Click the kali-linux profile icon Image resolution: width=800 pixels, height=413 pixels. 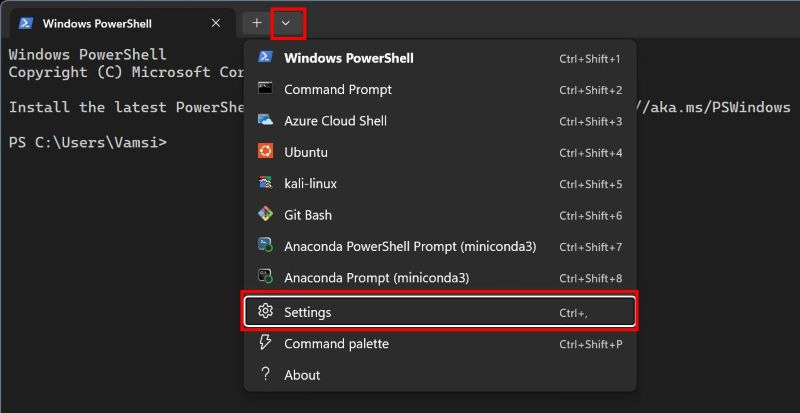265,184
